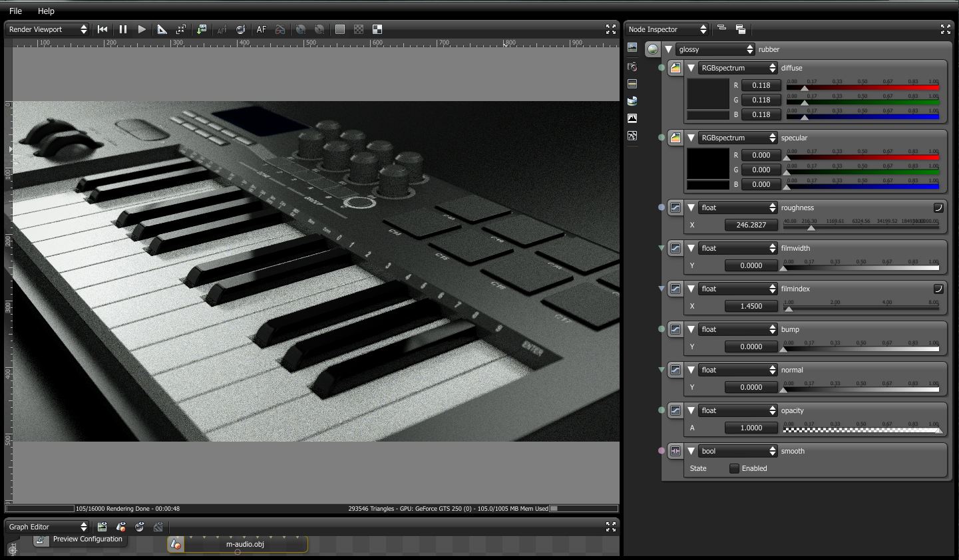Open the Node Inspector panel type dropdown

pyautogui.click(x=667, y=29)
